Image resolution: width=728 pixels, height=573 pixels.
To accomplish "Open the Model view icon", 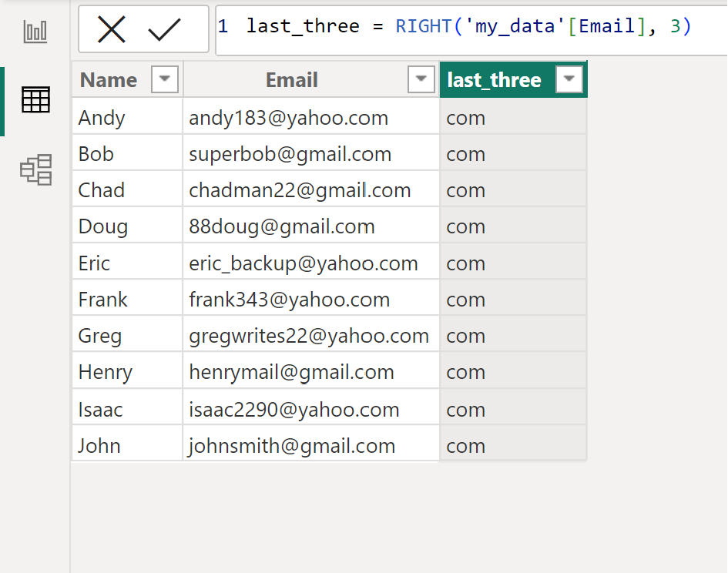I will point(35,169).
